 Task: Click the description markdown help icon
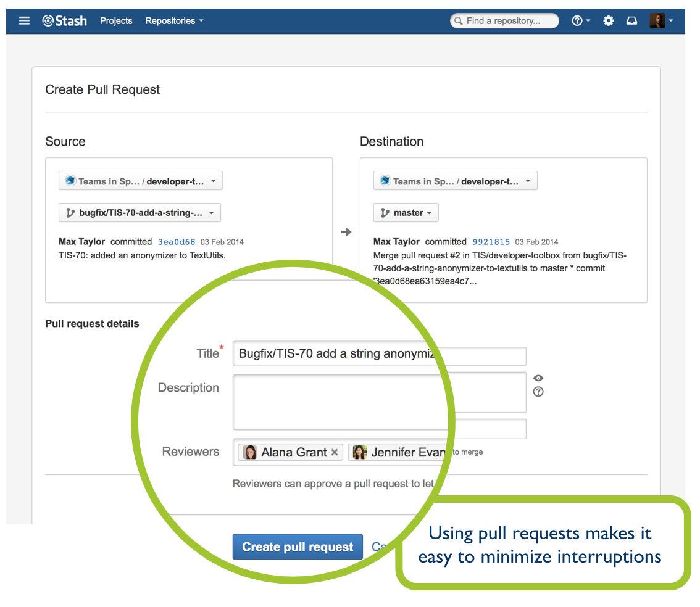click(538, 392)
